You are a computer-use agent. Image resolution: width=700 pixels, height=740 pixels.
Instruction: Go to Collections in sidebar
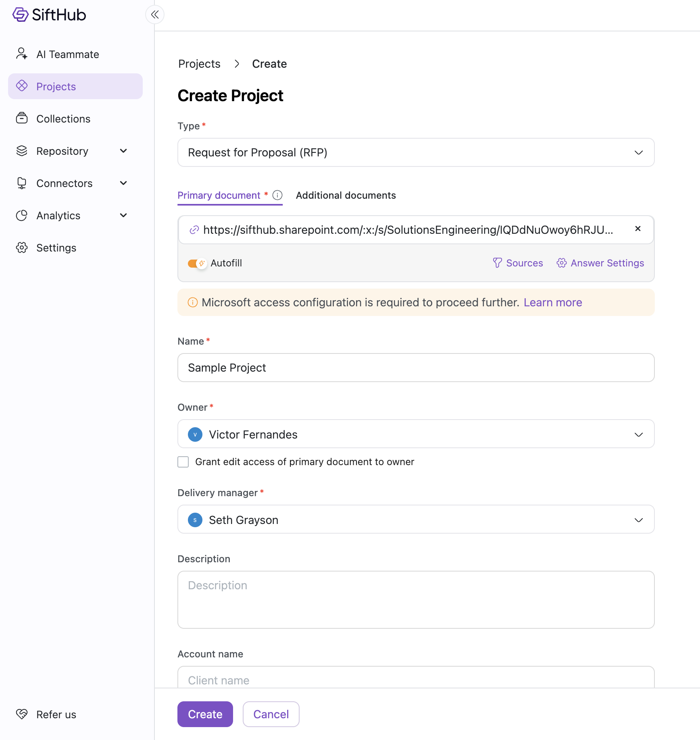[x=63, y=119]
